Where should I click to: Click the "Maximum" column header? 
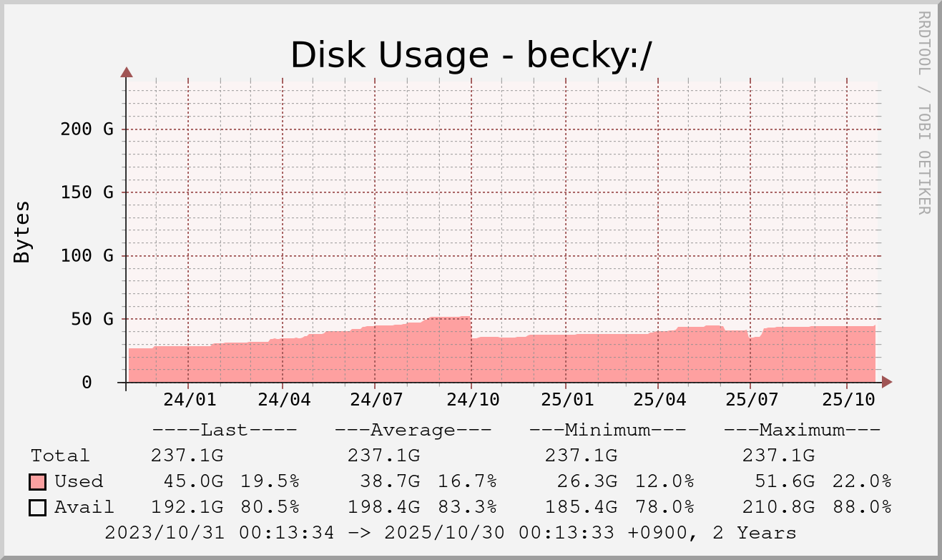click(801, 431)
